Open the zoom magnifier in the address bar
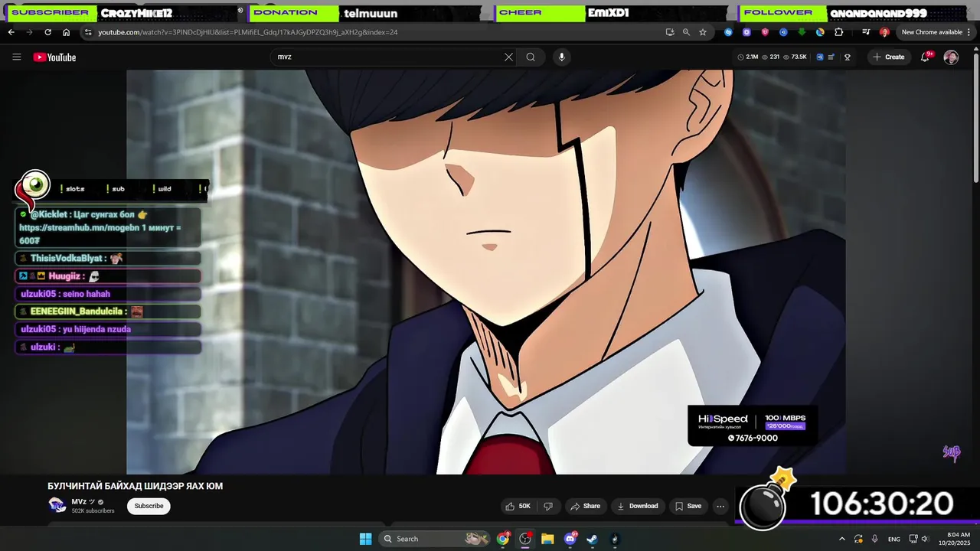Screen dimensions: 980x551 click(686, 32)
